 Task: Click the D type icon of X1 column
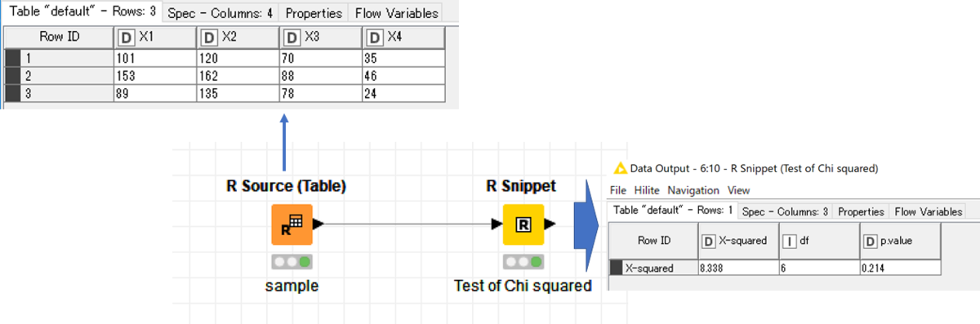click(127, 38)
